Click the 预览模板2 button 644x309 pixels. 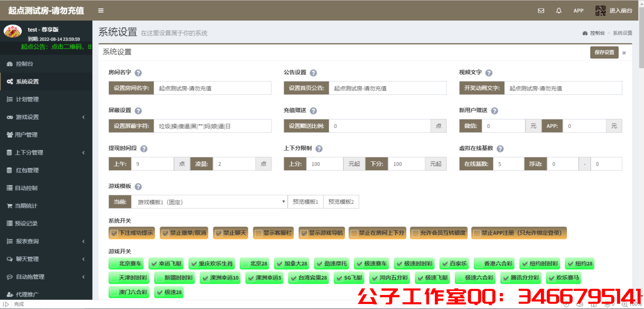pyautogui.click(x=341, y=202)
